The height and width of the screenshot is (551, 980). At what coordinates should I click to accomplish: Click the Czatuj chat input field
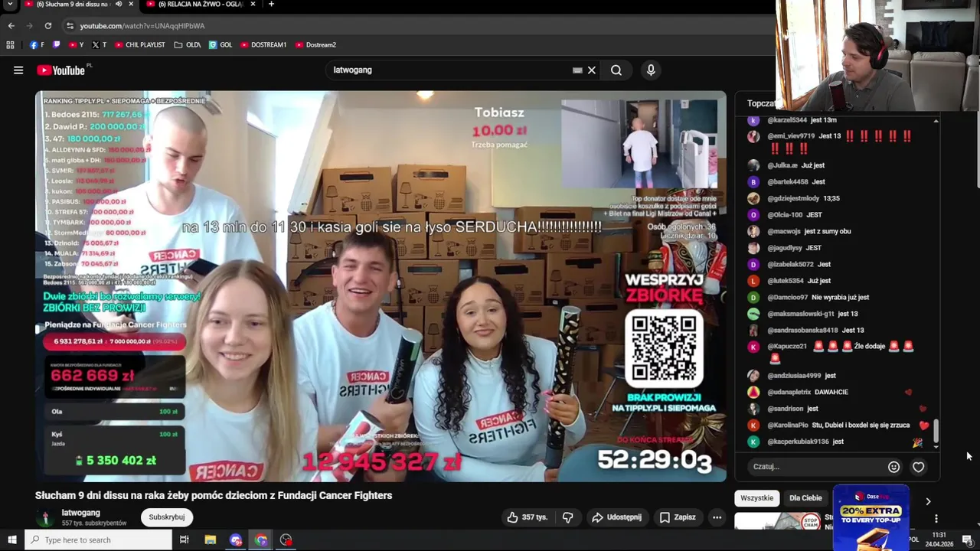815,467
